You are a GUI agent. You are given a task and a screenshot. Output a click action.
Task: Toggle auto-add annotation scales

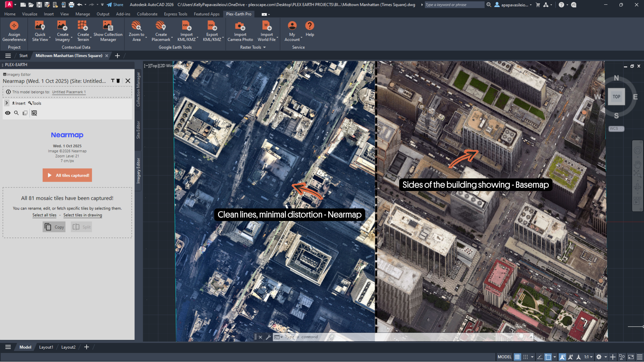coord(571,357)
